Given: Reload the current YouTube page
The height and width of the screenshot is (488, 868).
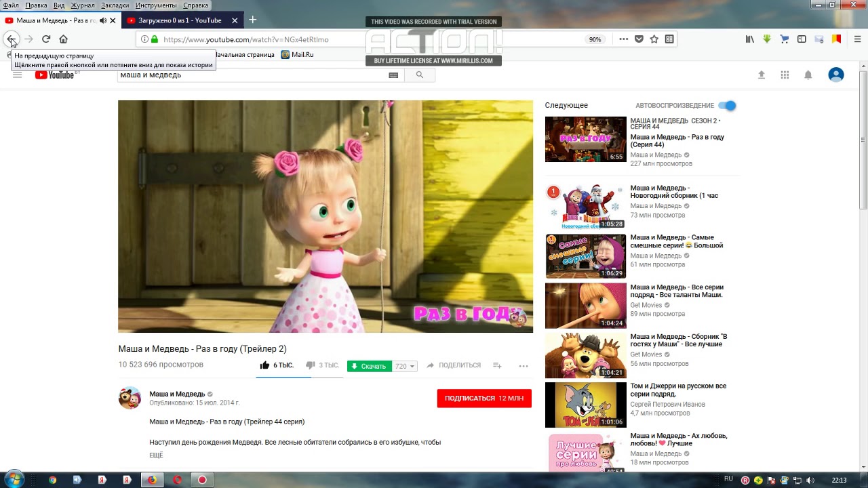Looking at the screenshot, I should [46, 39].
